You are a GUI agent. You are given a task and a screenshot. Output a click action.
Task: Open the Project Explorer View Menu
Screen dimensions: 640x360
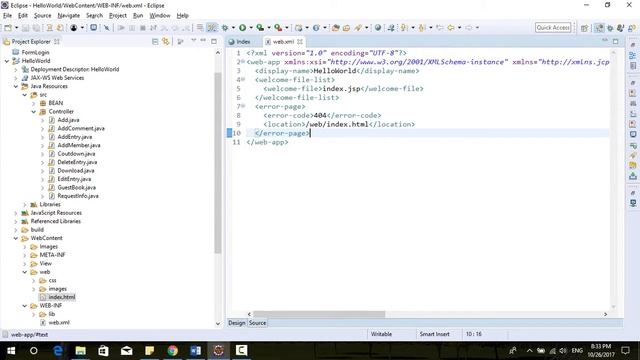pyautogui.click(x=193, y=41)
